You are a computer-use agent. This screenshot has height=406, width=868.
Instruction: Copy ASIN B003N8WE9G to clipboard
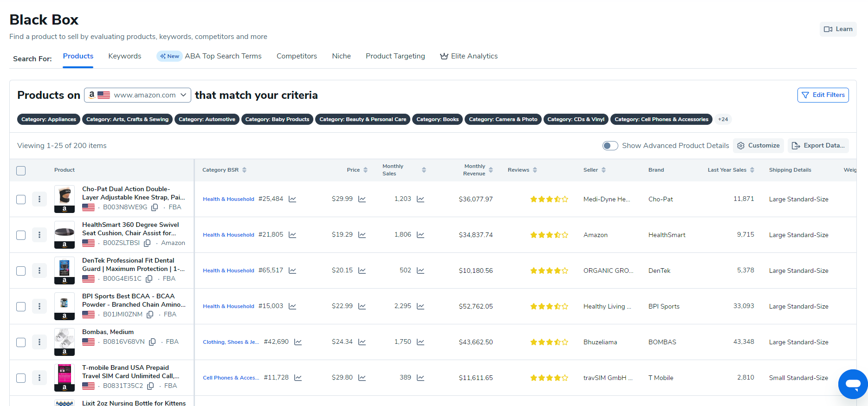(x=155, y=207)
